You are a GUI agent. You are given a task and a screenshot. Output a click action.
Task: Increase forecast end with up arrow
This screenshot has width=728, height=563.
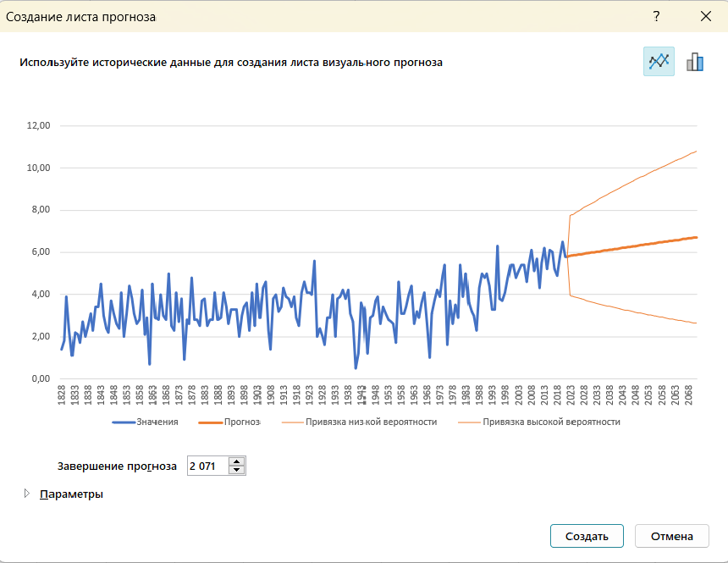click(237, 461)
